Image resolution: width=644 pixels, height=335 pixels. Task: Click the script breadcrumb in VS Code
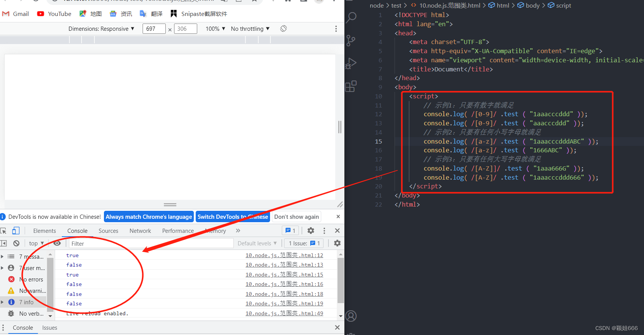click(x=559, y=5)
